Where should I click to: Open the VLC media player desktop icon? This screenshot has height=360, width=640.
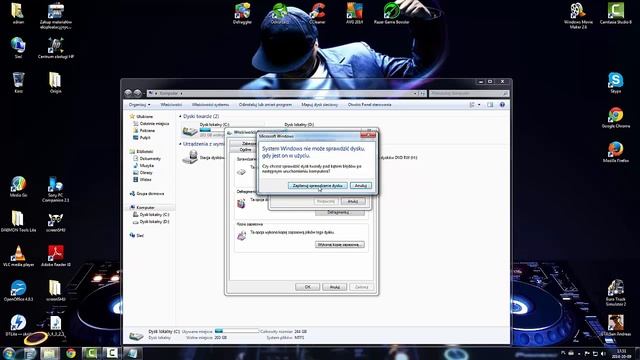pos(18,256)
